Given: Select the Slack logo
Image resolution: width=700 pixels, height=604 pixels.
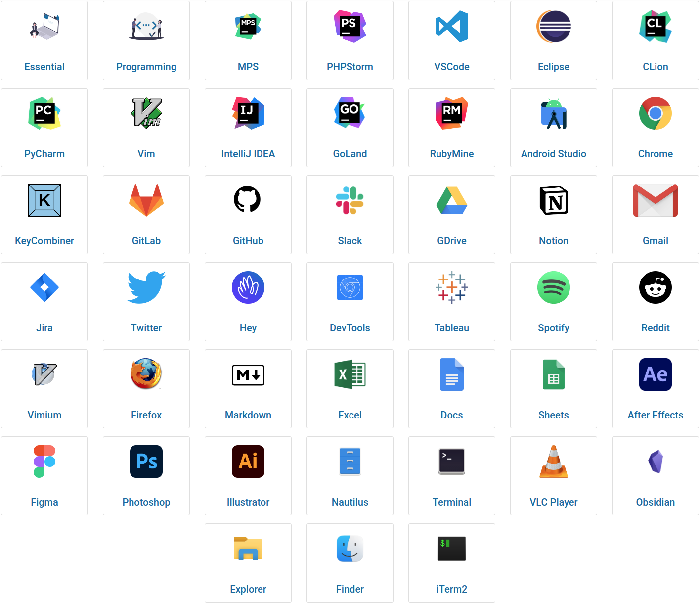Looking at the screenshot, I should coord(350,200).
